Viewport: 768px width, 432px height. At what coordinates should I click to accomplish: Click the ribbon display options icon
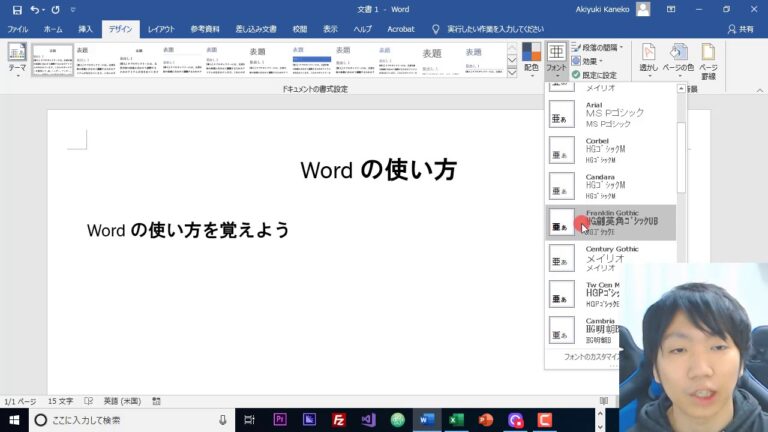click(x=671, y=9)
